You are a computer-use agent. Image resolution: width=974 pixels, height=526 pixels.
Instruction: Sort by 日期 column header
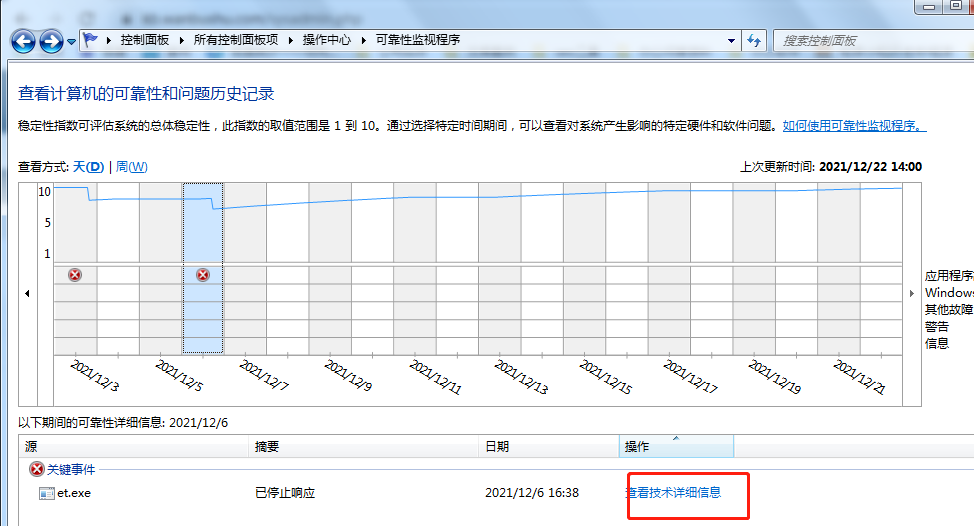coord(548,447)
